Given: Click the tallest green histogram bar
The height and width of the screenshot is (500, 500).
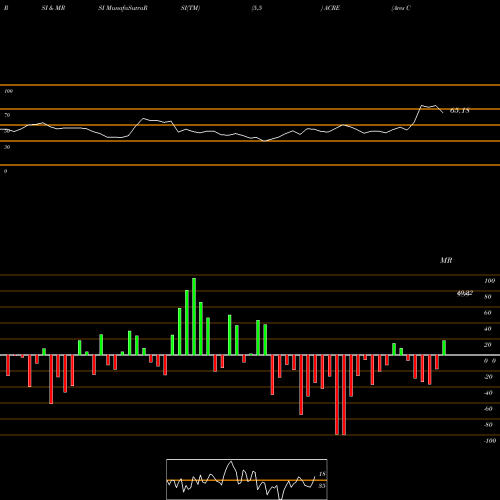Looking at the screenshot, I should tap(194, 316).
